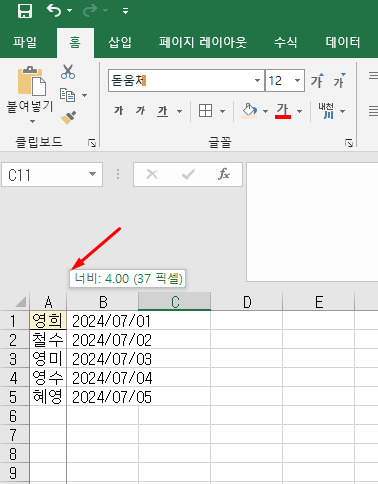Open the 파일 tab
378x484 pixels.
click(x=25, y=42)
